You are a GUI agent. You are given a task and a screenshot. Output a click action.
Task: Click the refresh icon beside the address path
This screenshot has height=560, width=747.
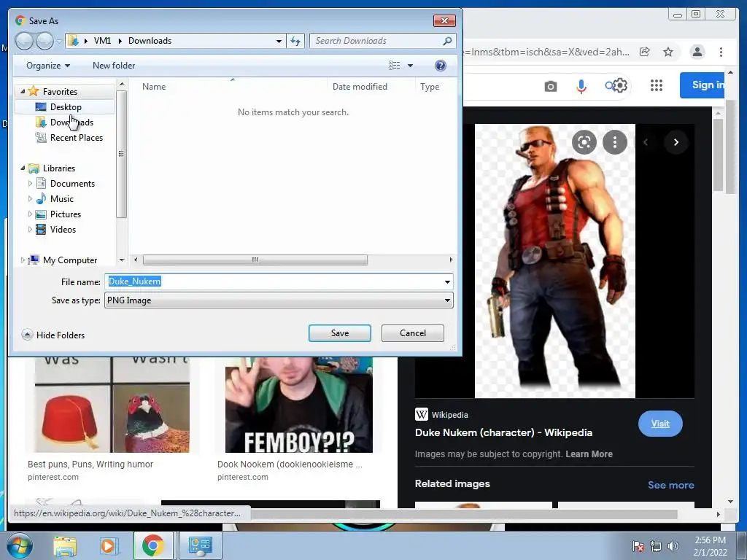point(295,41)
